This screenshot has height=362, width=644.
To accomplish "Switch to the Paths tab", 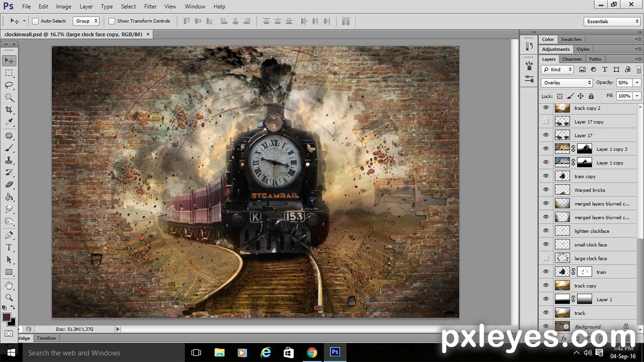I will 595,59.
